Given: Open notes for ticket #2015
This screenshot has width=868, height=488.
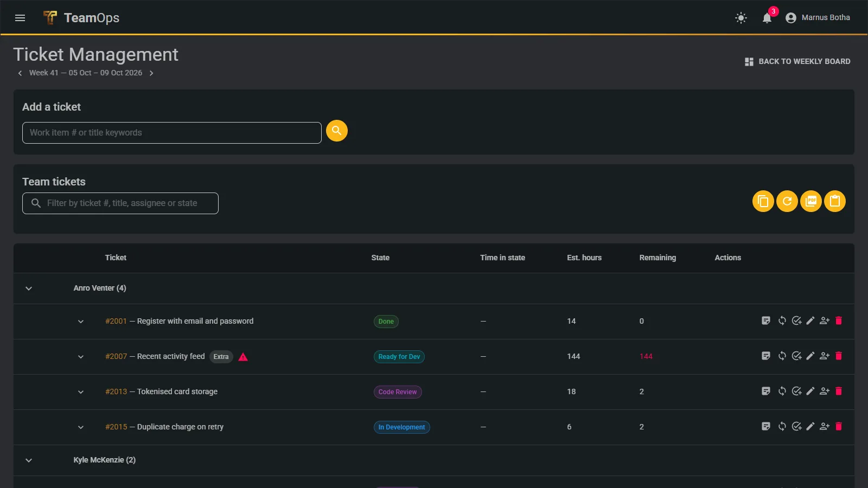Looking at the screenshot, I should tap(766, 427).
